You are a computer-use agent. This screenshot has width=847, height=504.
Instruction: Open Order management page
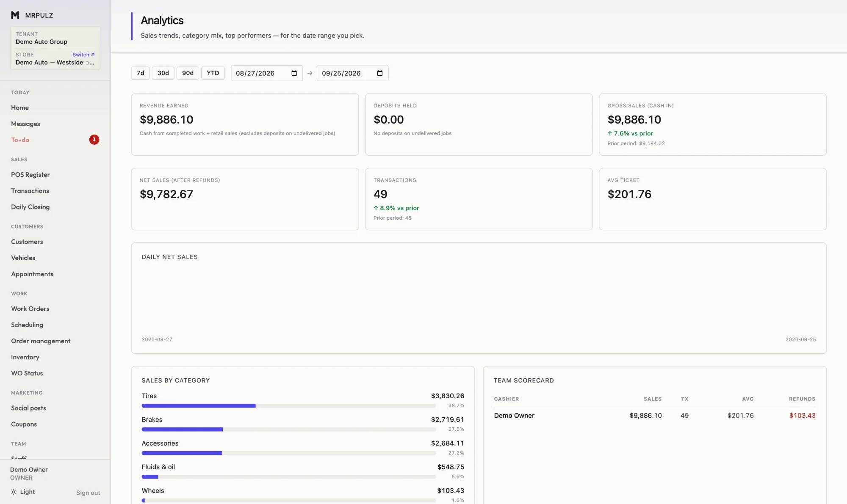pos(41,341)
